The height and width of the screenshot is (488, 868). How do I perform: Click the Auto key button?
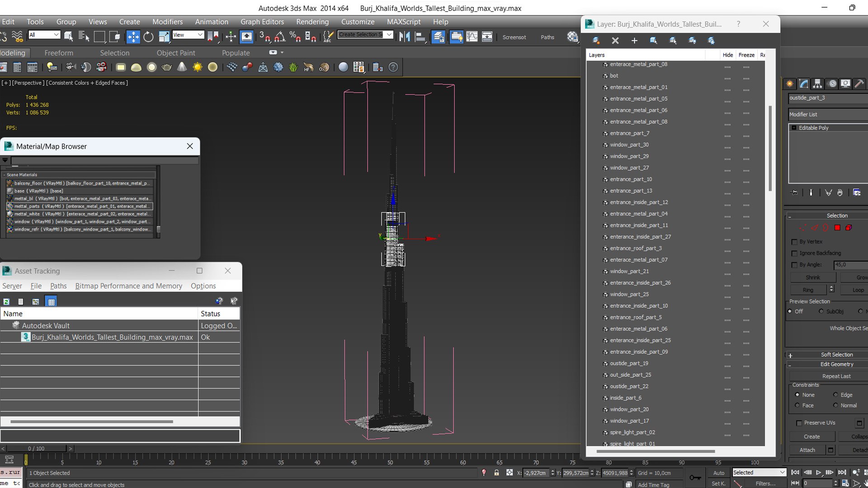point(719,473)
